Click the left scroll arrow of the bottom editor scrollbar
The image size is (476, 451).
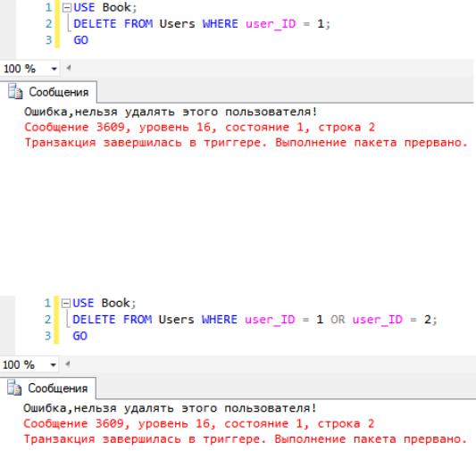(67, 363)
